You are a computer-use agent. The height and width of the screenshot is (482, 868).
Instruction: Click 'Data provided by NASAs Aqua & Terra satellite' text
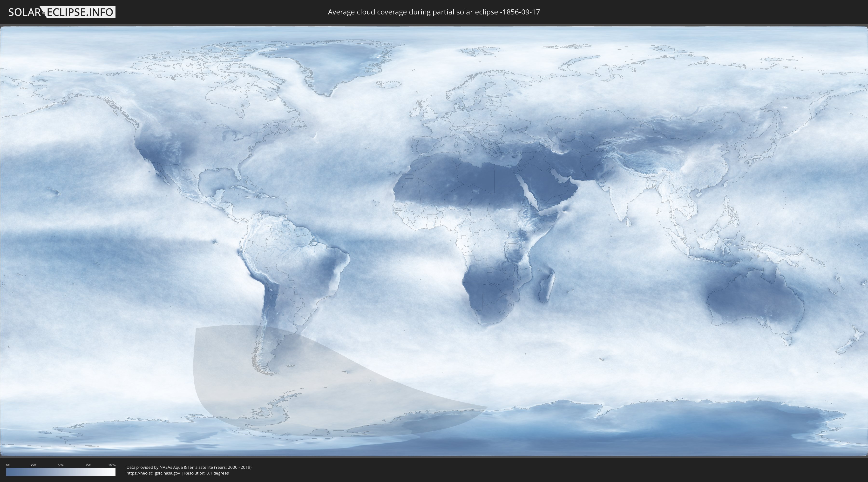coord(189,467)
